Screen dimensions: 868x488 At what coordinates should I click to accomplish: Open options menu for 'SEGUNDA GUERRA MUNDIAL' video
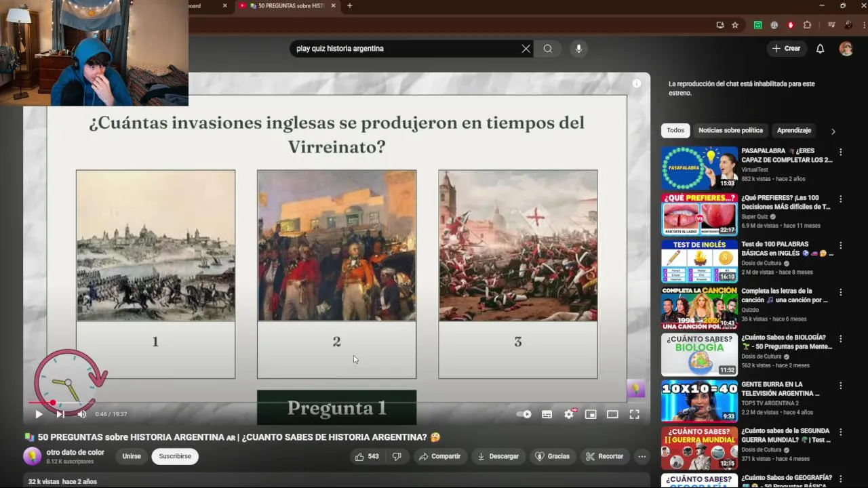coord(841,432)
